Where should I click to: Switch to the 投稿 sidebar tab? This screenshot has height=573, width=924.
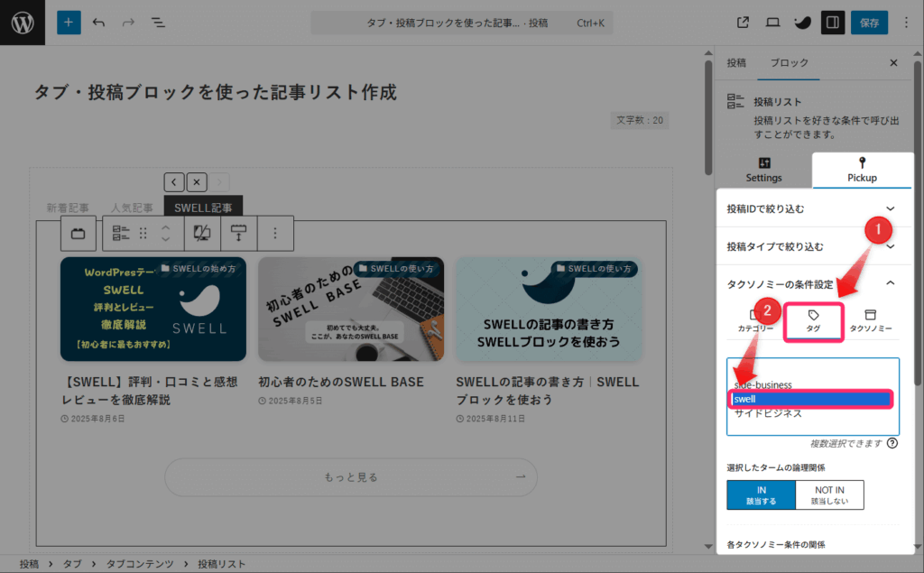[736, 62]
